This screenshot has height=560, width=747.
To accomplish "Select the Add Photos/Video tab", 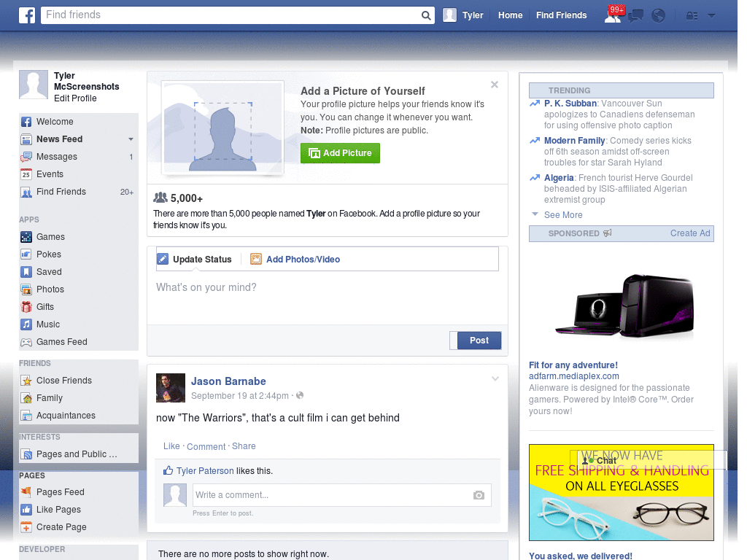I will (295, 259).
